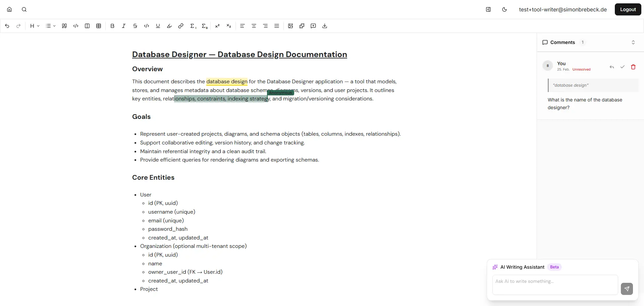Delete the comment with the trash icon
This screenshot has height=306, width=644.
[x=633, y=67]
